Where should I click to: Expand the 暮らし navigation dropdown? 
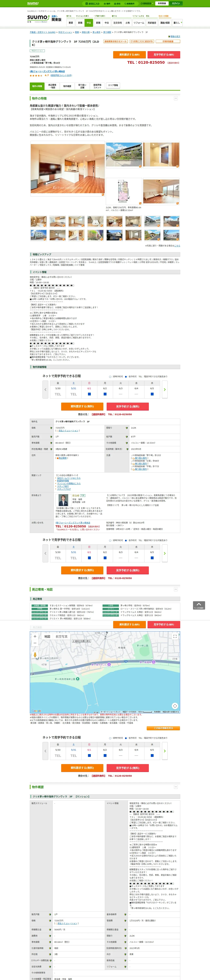[x=177, y=23]
